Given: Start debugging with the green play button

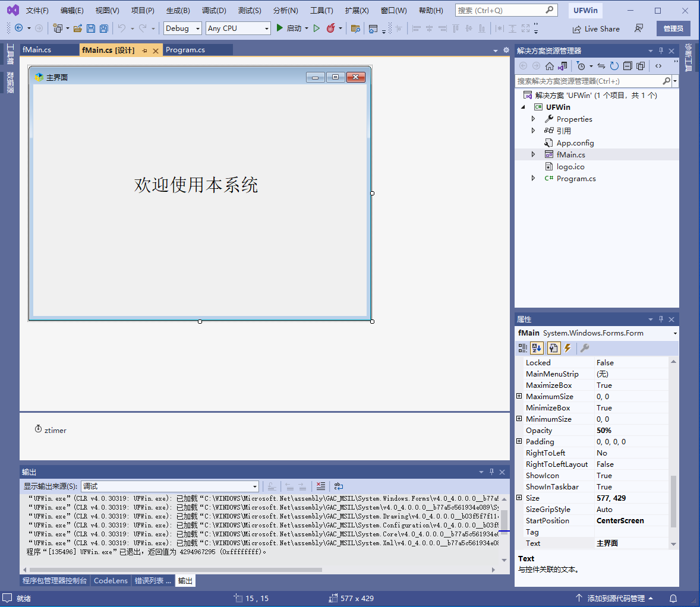Looking at the screenshot, I should click(279, 28).
